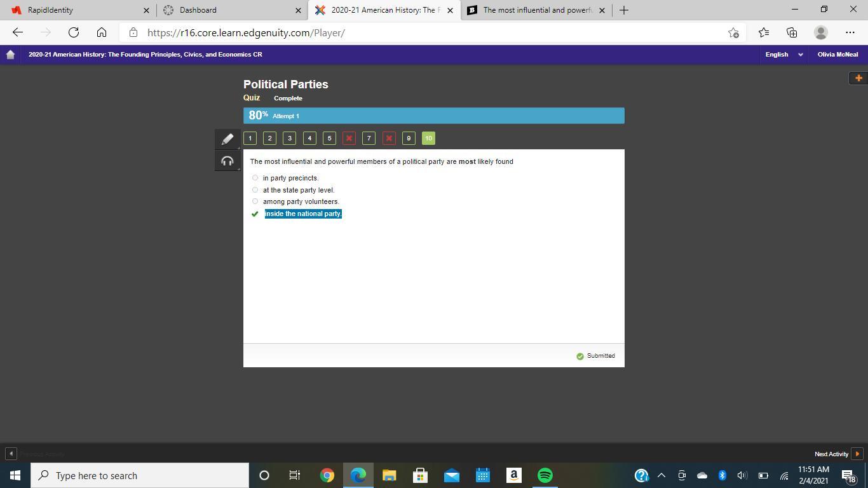
Task: Click the browser refresh icon
Action: 74,32
